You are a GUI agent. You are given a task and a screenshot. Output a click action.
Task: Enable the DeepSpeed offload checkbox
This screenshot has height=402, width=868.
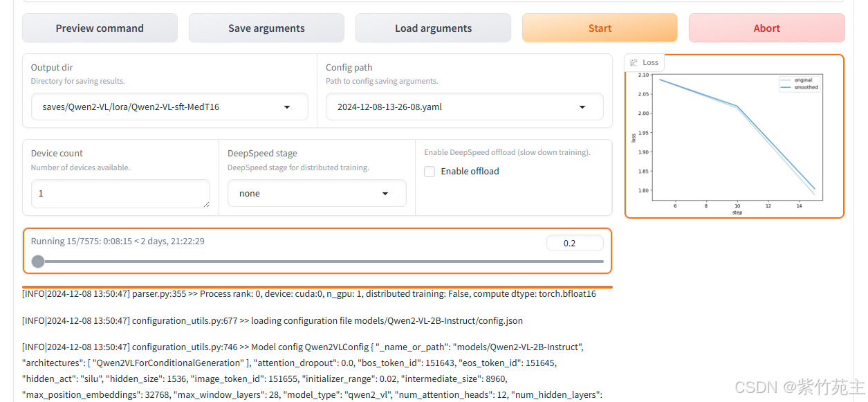click(430, 172)
